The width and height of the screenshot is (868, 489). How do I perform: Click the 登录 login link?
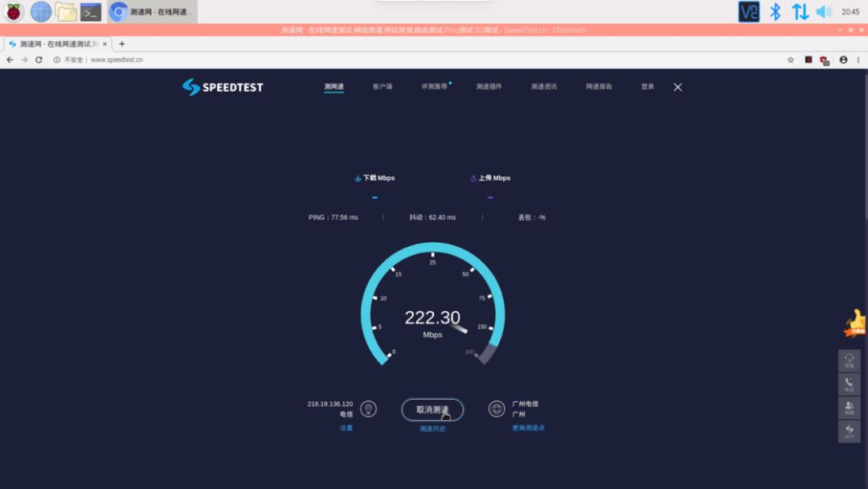click(648, 86)
